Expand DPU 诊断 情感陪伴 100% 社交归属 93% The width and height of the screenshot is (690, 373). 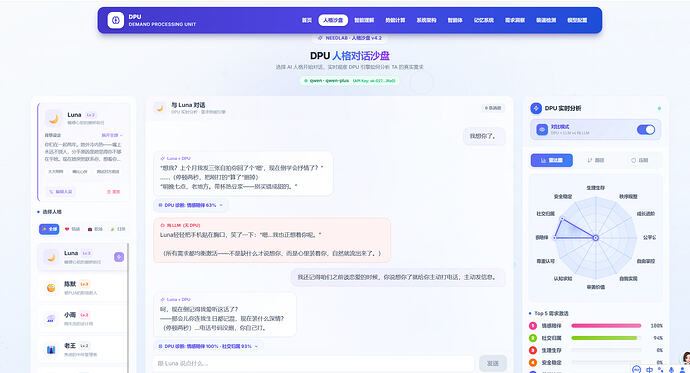click(209, 347)
